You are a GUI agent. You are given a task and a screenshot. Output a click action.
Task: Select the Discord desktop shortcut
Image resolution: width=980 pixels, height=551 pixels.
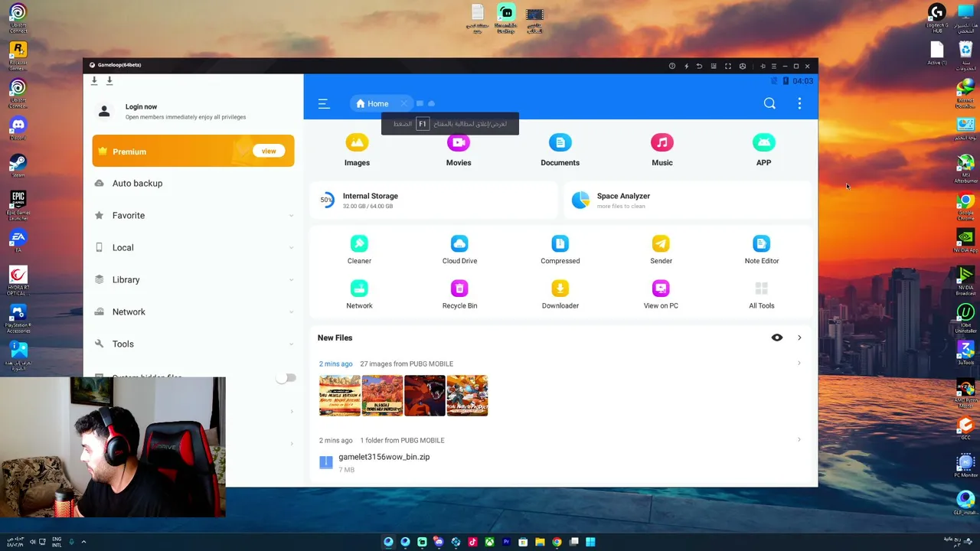point(18,127)
